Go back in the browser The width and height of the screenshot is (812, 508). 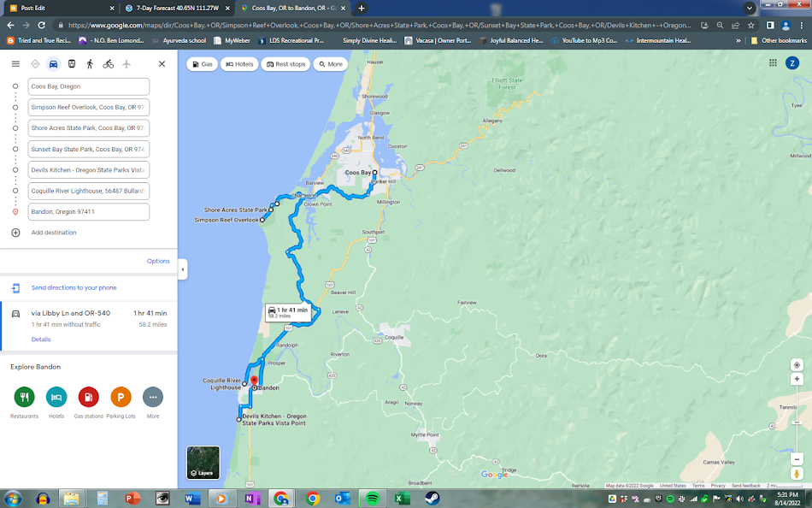pyautogui.click(x=10, y=25)
